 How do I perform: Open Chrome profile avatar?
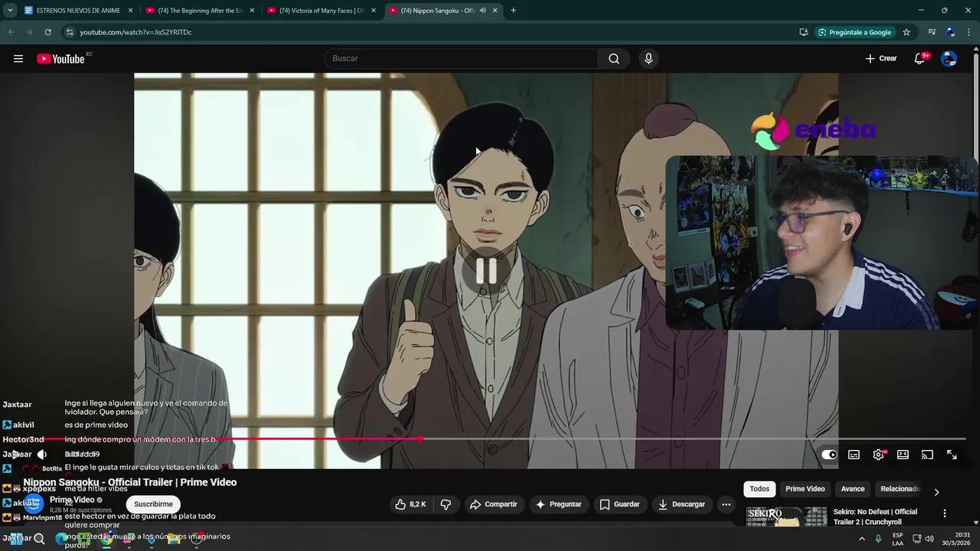click(x=951, y=32)
